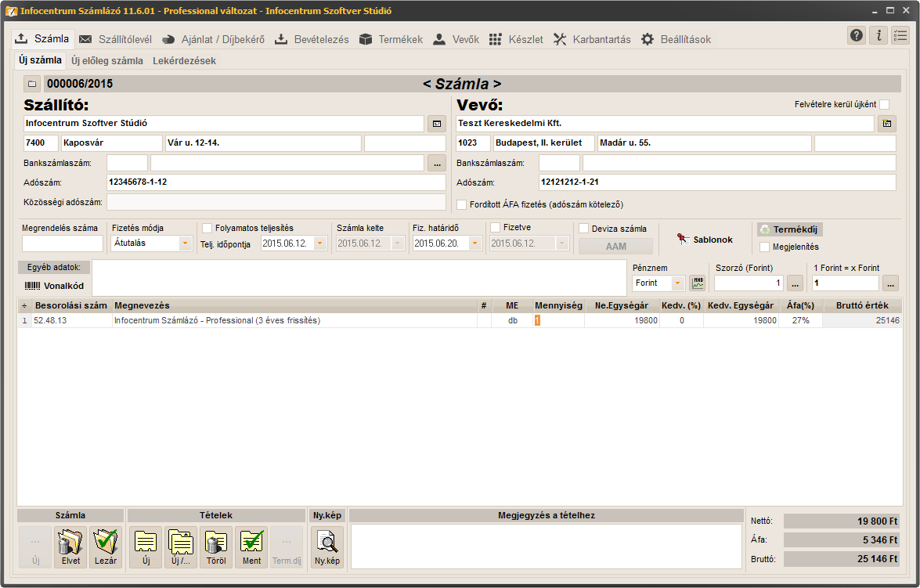The width and height of the screenshot is (920, 588).
Task: Enable Deviza számla checkbox
Action: (584, 229)
